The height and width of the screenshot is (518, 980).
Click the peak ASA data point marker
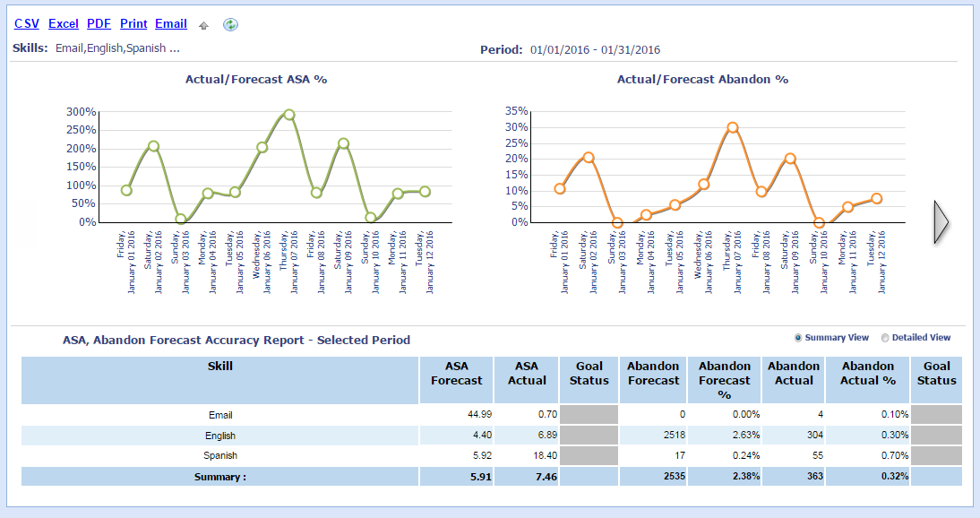(288, 115)
